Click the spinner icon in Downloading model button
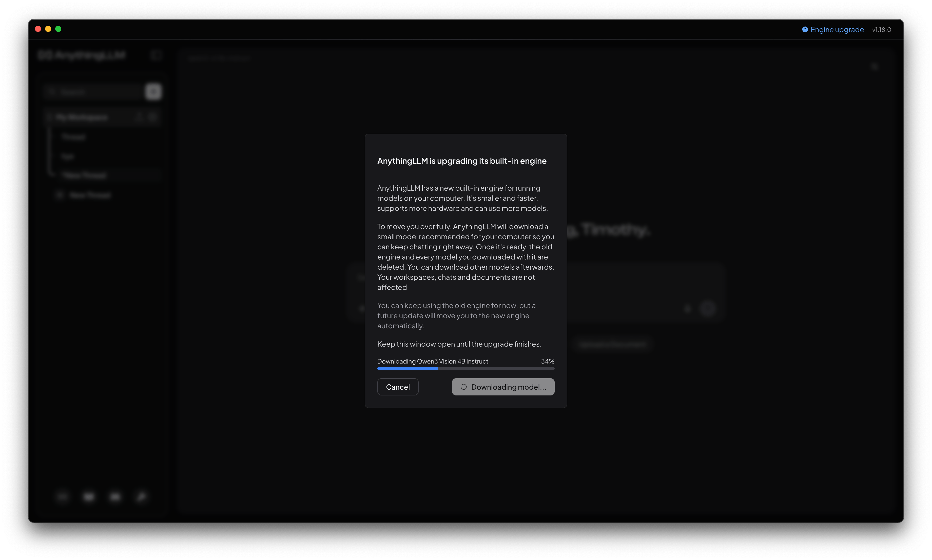This screenshot has height=560, width=932. [x=463, y=387]
